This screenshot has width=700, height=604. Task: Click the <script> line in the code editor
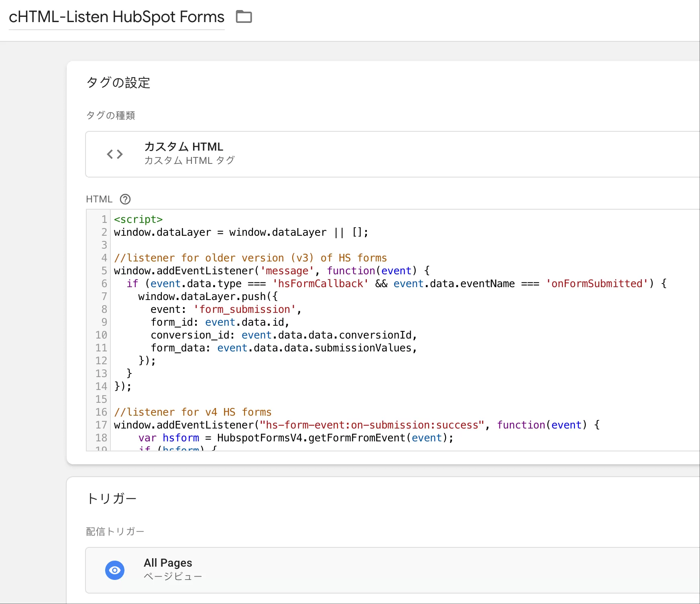tap(138, 219)
